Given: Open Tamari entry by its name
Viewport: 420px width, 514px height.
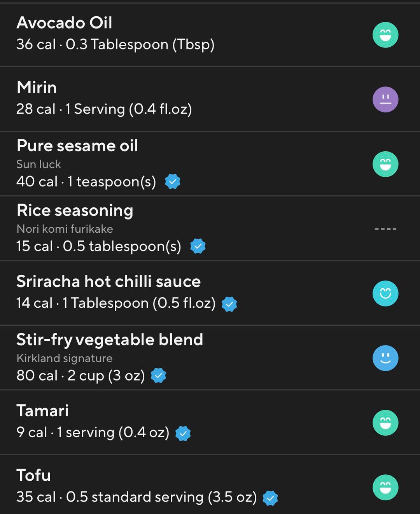Looking at the screenshot, I should tap(43, 411).
